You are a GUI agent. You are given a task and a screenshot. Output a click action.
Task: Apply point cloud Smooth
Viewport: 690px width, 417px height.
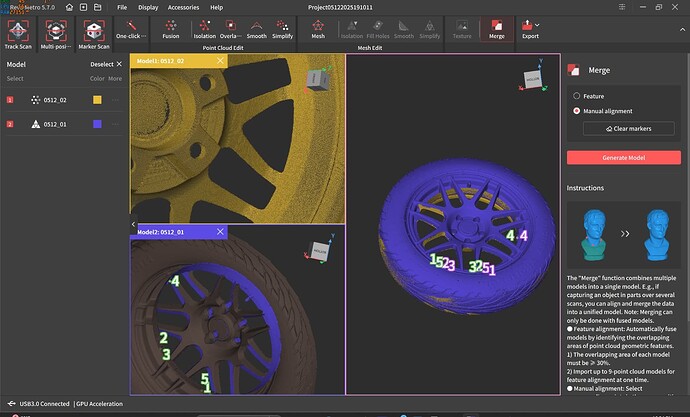pos(257,29)
